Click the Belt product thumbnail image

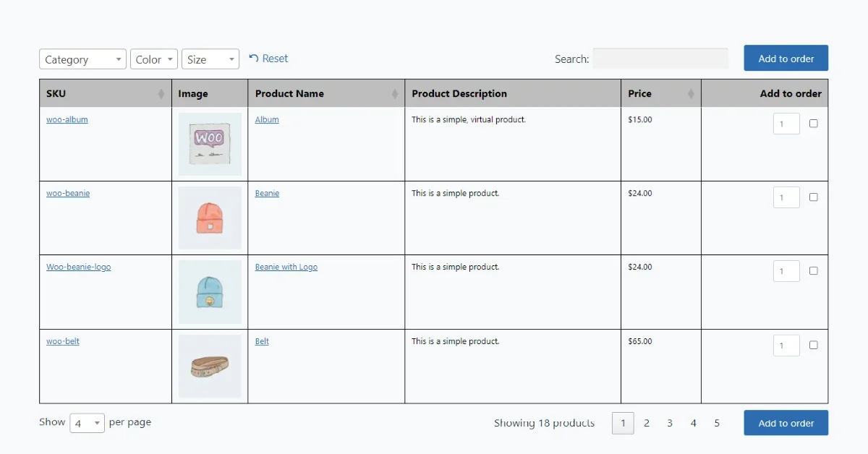210,367
